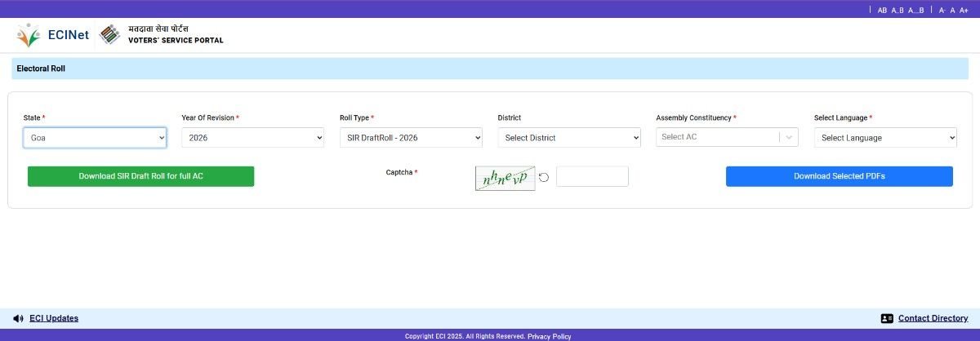Set normal letter spacing with AB
980x341 pixels.
coord(882,11)
